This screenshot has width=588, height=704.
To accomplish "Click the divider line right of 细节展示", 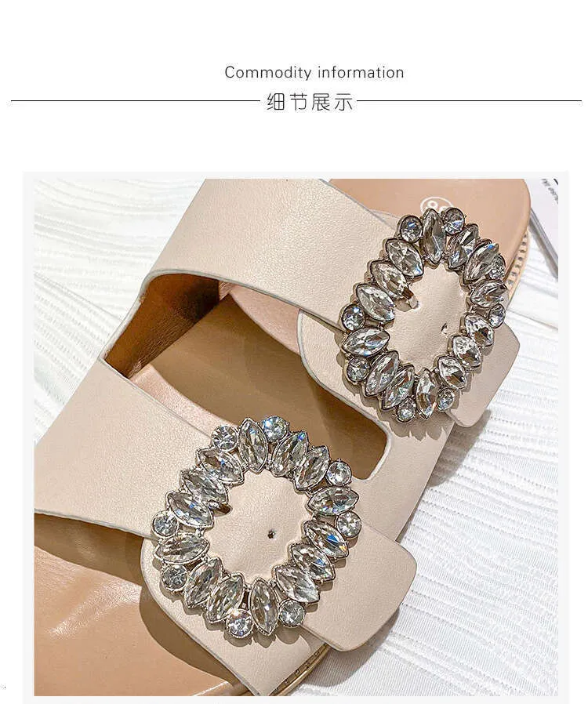I will pos(470,101).
